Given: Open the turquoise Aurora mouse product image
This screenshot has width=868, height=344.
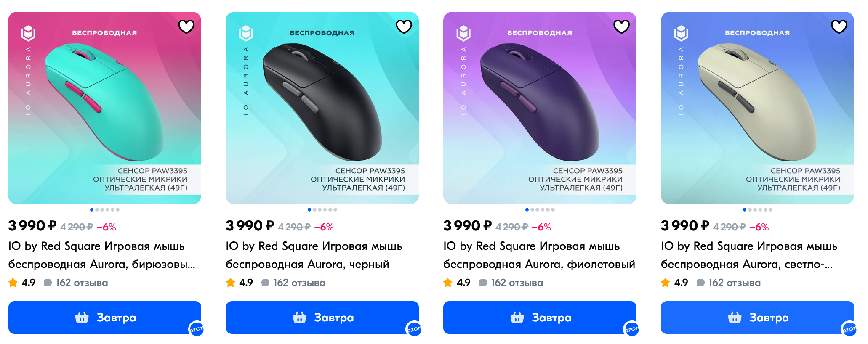Looking at the screenshot, I should 104,108.
